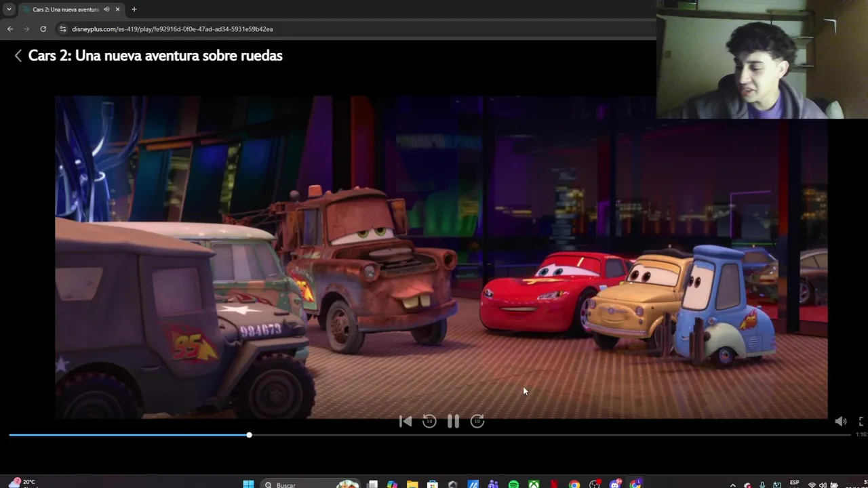This screenshot has width=868, height=488.
Task: Enter fullscreen mode in the player
Action: [861, 422]
